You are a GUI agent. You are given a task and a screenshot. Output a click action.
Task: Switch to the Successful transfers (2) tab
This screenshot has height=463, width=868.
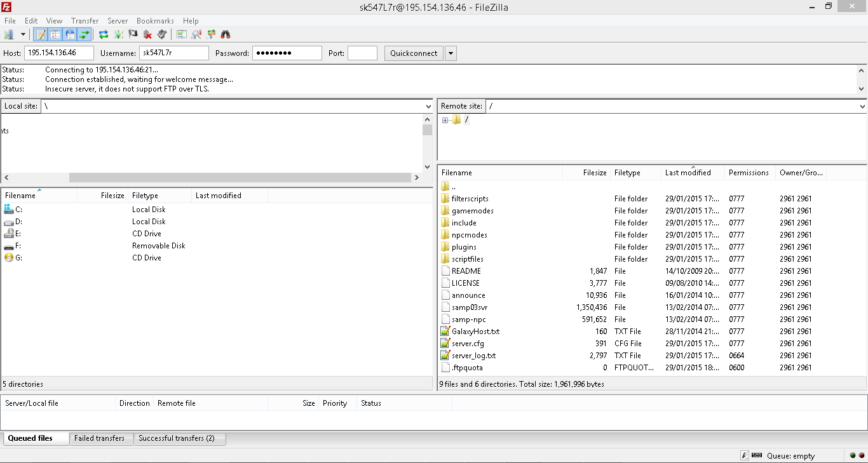pos(179,438)
